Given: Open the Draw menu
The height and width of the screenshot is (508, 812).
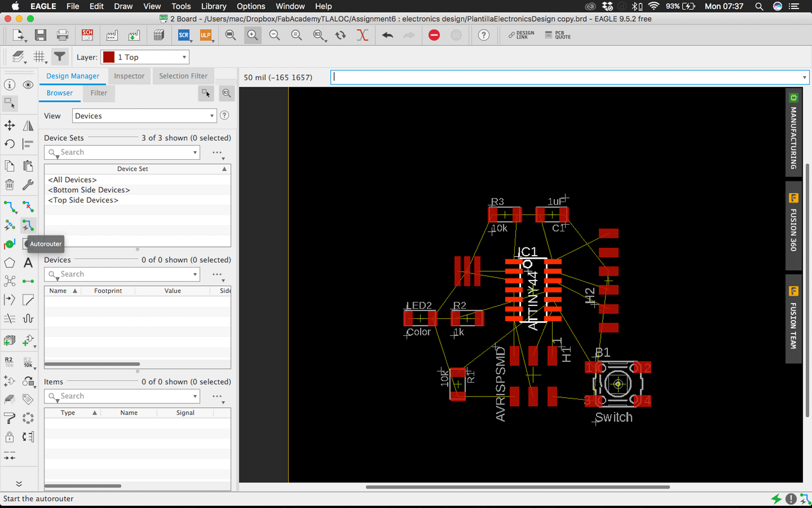Looking at the screenshot, I should tap(123, 6).
